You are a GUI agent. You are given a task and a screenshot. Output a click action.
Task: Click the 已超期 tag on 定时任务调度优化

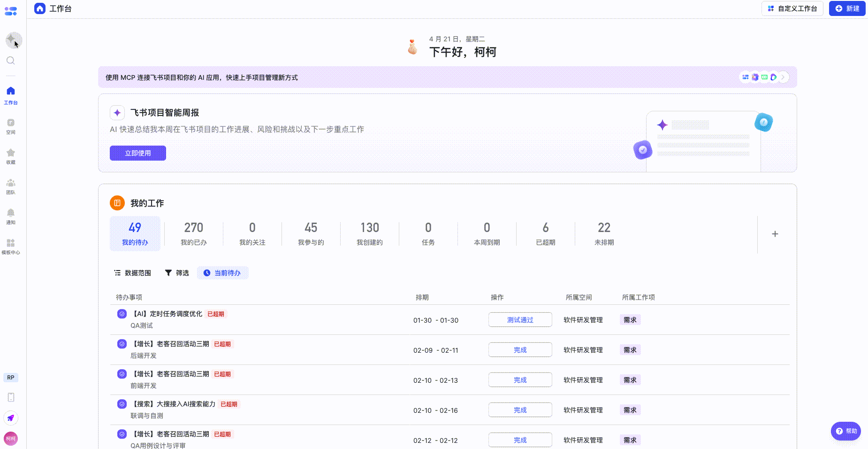click(216, 314)
